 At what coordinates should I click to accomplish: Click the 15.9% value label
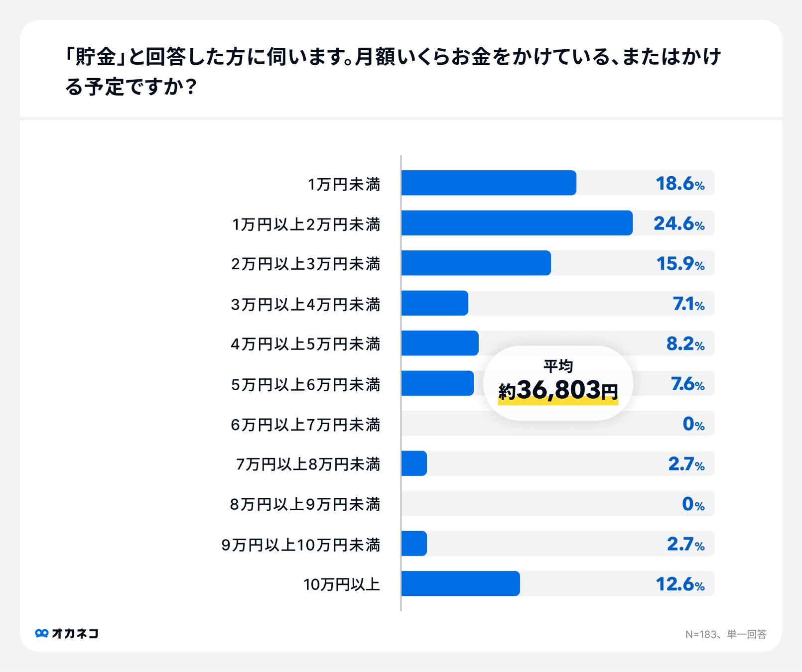coord(680,264)
